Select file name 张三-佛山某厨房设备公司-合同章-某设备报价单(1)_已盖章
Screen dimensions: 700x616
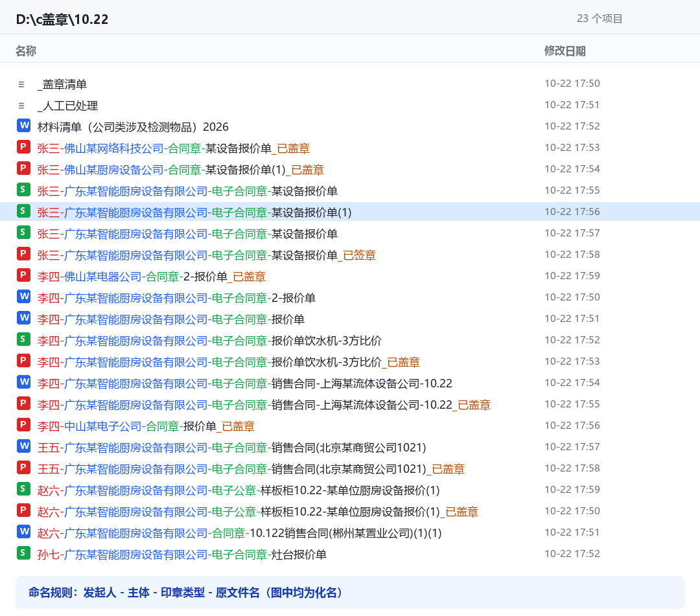click(x=181, y=170)
